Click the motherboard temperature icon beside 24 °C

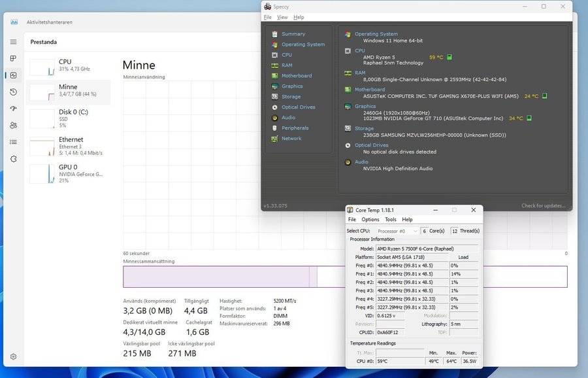pyautogui.click(x=544, y=96)
